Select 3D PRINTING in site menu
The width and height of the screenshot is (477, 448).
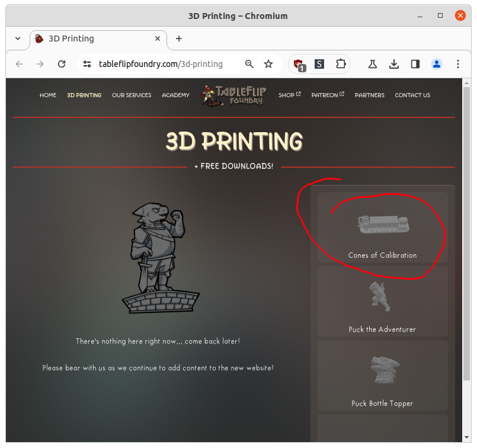click(84, 95)
